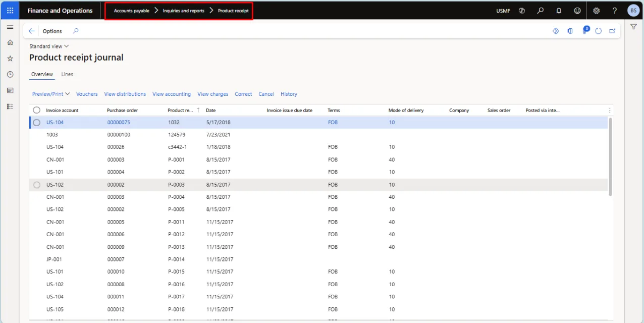Expand the navigation pane hamburger menu
Viewport: 644px width, 323px height.
(10, 27)
